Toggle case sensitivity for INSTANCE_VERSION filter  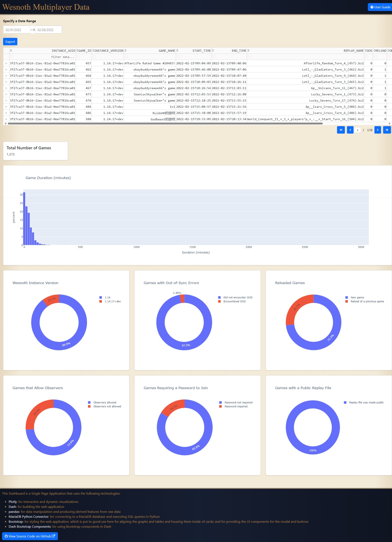94,57
